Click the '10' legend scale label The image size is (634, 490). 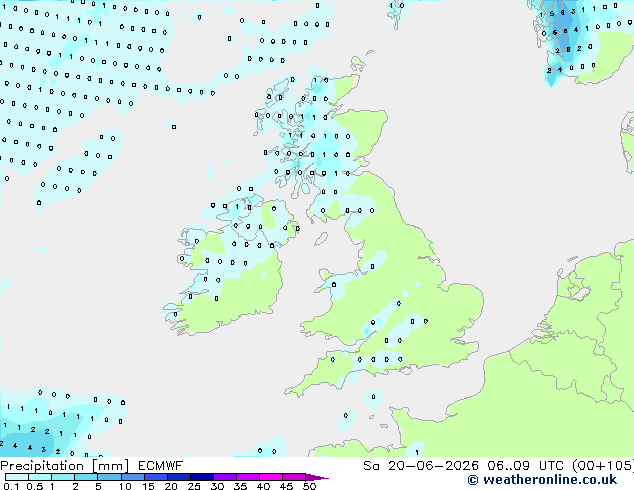[125, 486]
